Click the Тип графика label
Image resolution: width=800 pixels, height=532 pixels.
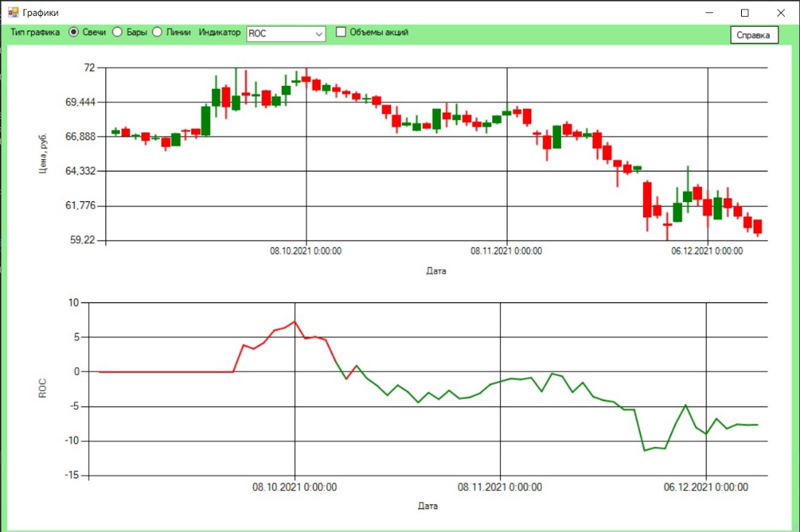pos(35,32)
